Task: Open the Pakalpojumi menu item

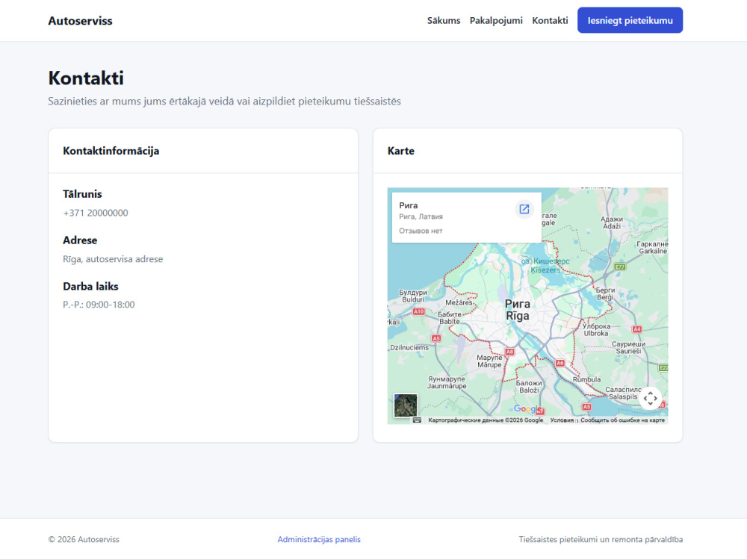Action: [496, 20]
